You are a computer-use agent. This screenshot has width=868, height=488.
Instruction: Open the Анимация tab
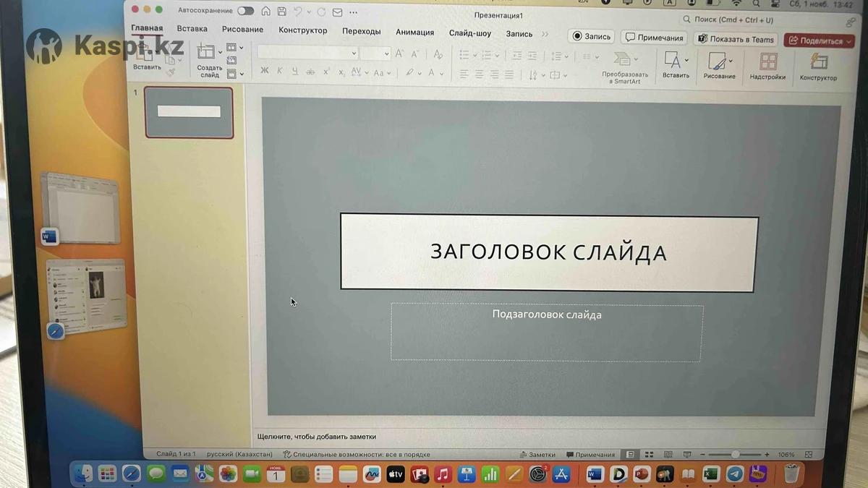(x=414, y=33)
